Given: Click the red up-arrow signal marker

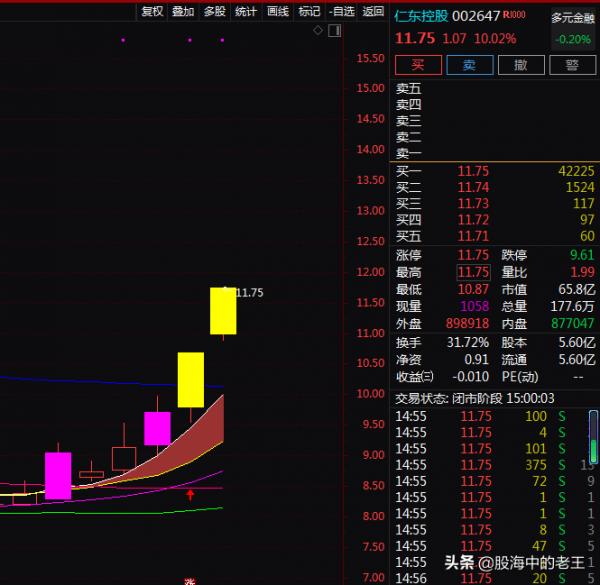Looking at the screenshot, I should tap(190, 493).
